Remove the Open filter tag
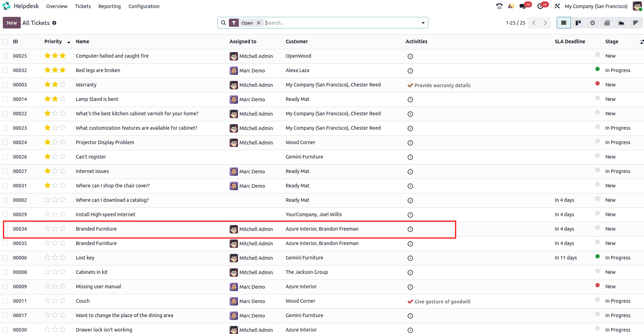 [259, 23]
